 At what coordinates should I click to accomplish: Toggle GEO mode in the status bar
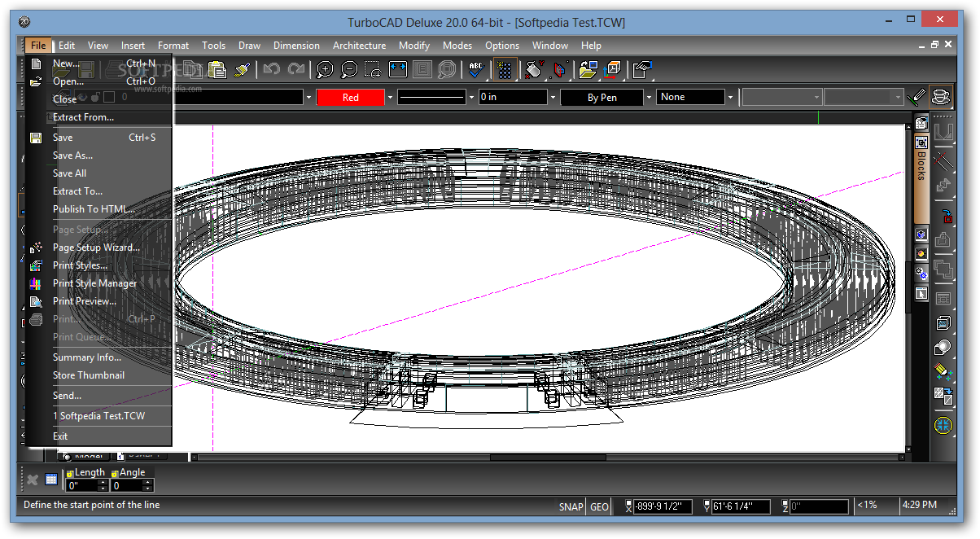(599, 506)
